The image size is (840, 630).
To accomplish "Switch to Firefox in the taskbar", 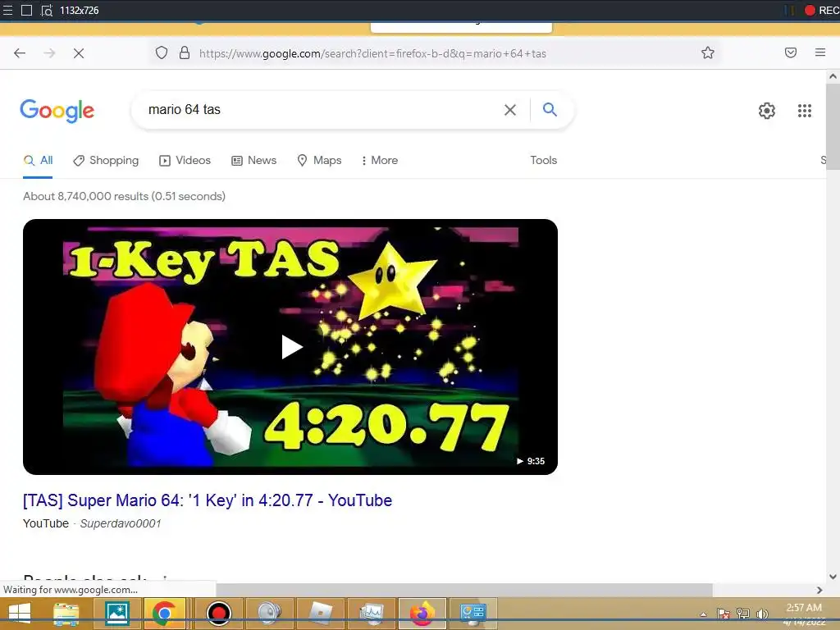I will coord(422,614).
